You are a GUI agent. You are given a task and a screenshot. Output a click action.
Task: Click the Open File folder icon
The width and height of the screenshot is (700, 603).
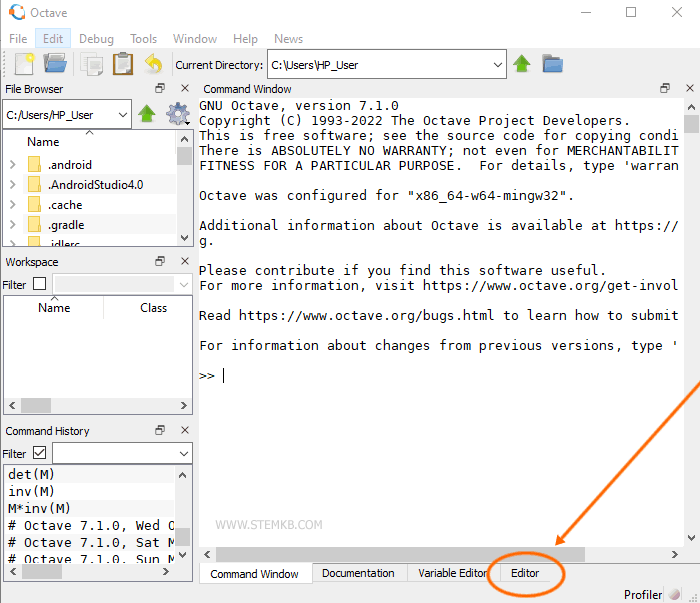(55, 64)
